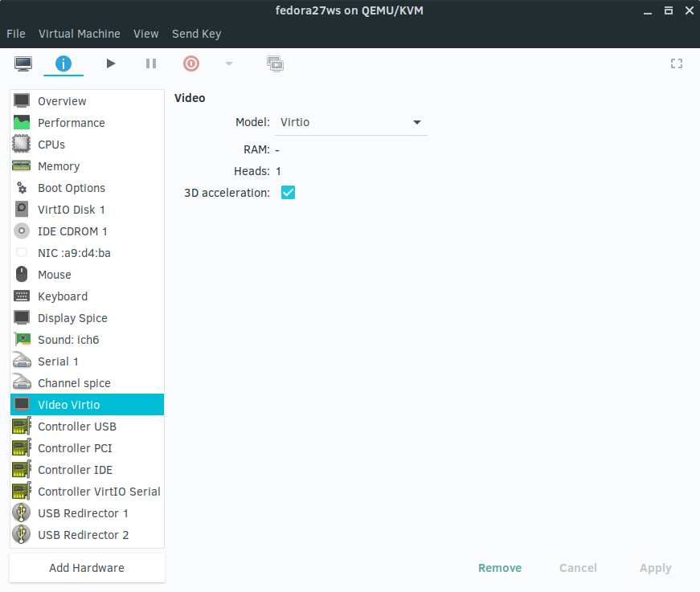Switch to fullscreen view
Image resolution: width=700 pixels, height=592 pixels.
(677, 63)
